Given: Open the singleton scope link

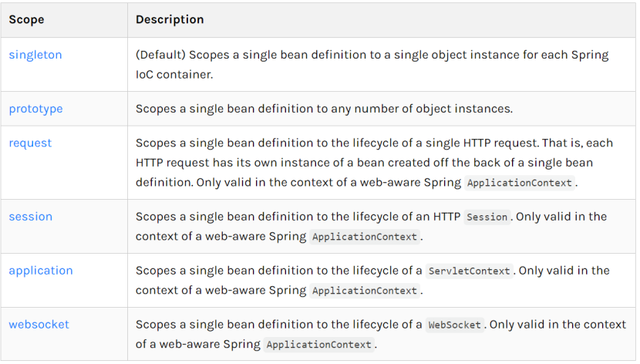Looking at the screenshot, I should pos(35,55).
